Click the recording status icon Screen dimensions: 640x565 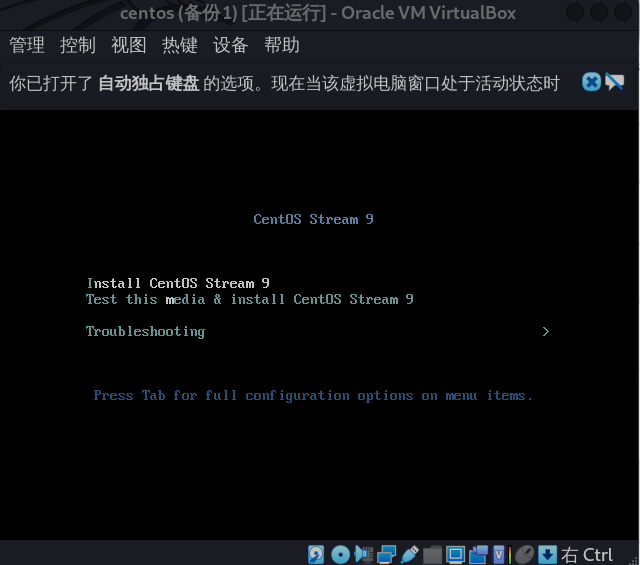(x=478, y=554)
